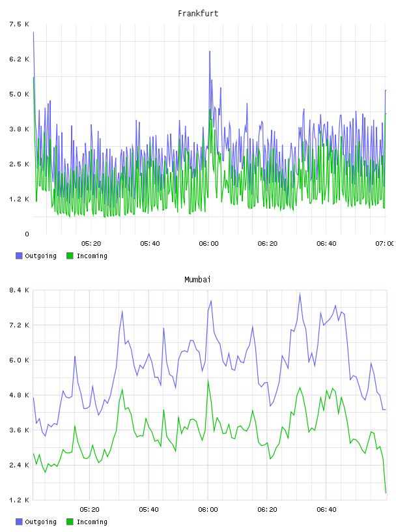Click Incoming green swatch in Frankfurt legend
This screenshot has width=396, height=532.
pos(70,256)
